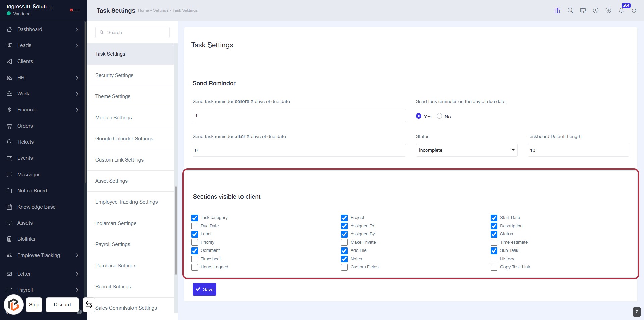Click the gift icon in top bar

[557, 10]
